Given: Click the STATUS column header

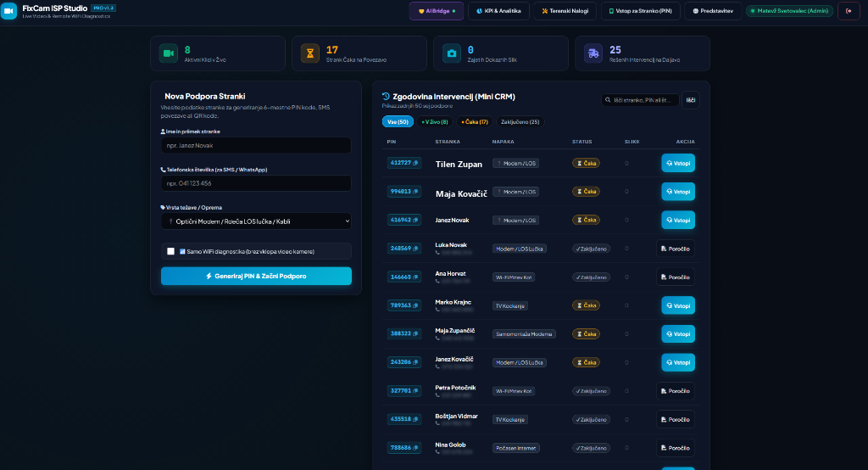Looking at the screenshot, I should 581,142.
